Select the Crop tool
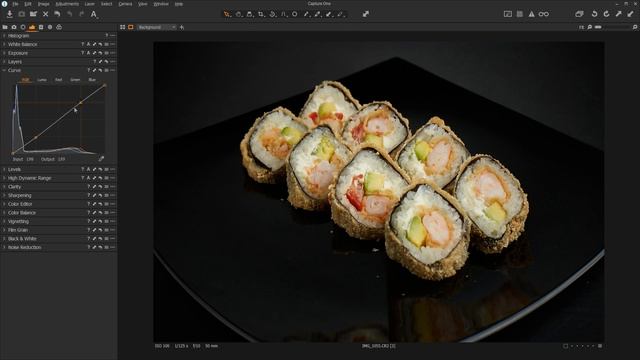This screenshot has width=640, height=360. coord(261,14)
